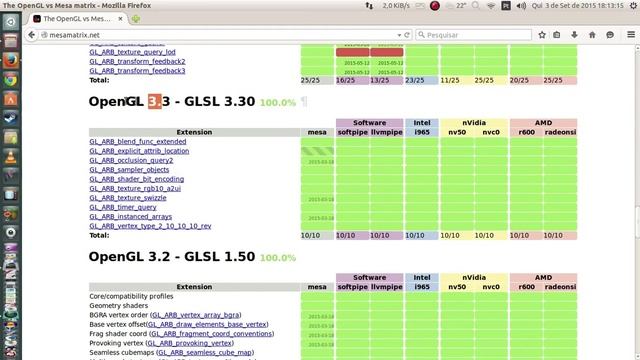
Task: Open a new tab with plus button
Action: point(136,19)
